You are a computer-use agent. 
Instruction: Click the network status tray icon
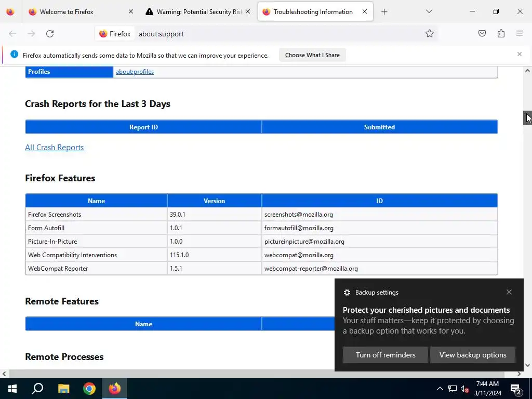(453, 389)
